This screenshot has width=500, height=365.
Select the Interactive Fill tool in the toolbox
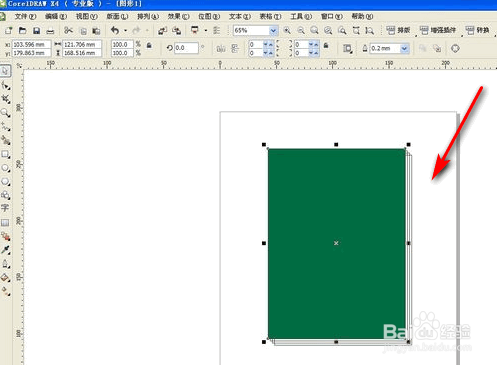(5, 291)
